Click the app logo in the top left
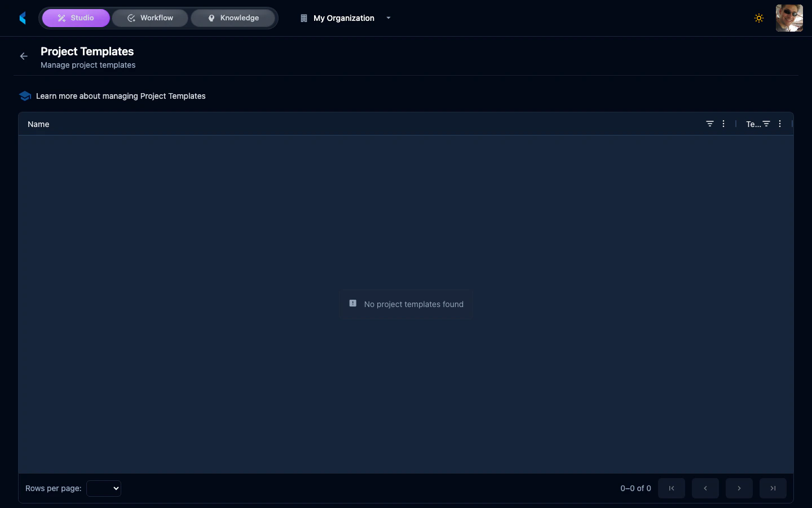Viewport: 812px width, 508px height. coord(23,17)
